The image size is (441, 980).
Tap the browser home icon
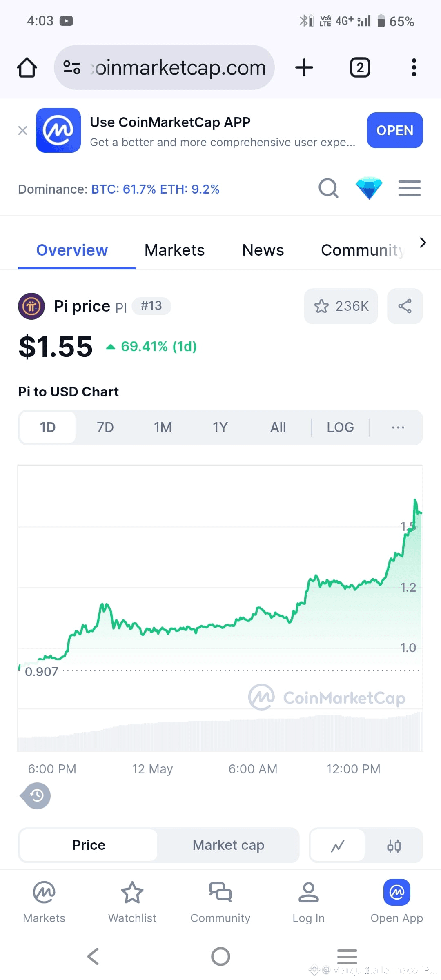coord(27,67)
